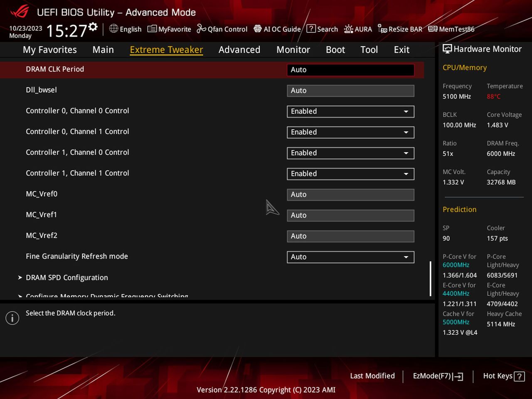
Task: Click the settings gear next to the clock
Action: point(93,27)
